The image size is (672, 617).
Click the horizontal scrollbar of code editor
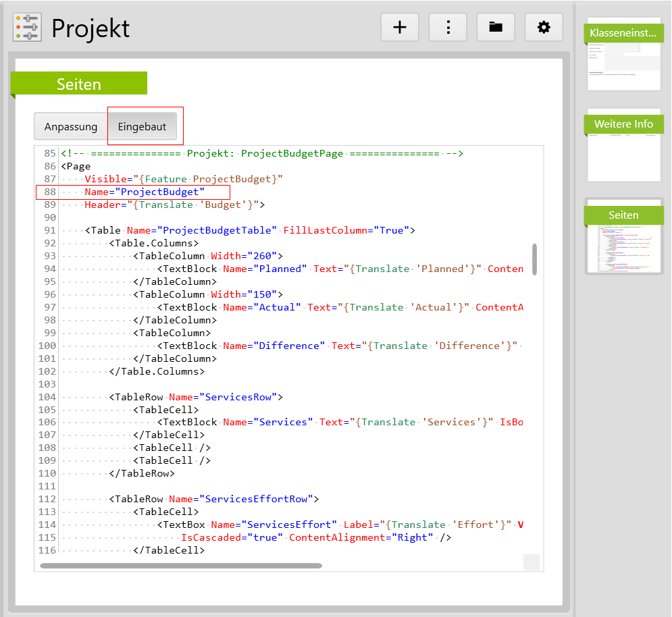181,566
